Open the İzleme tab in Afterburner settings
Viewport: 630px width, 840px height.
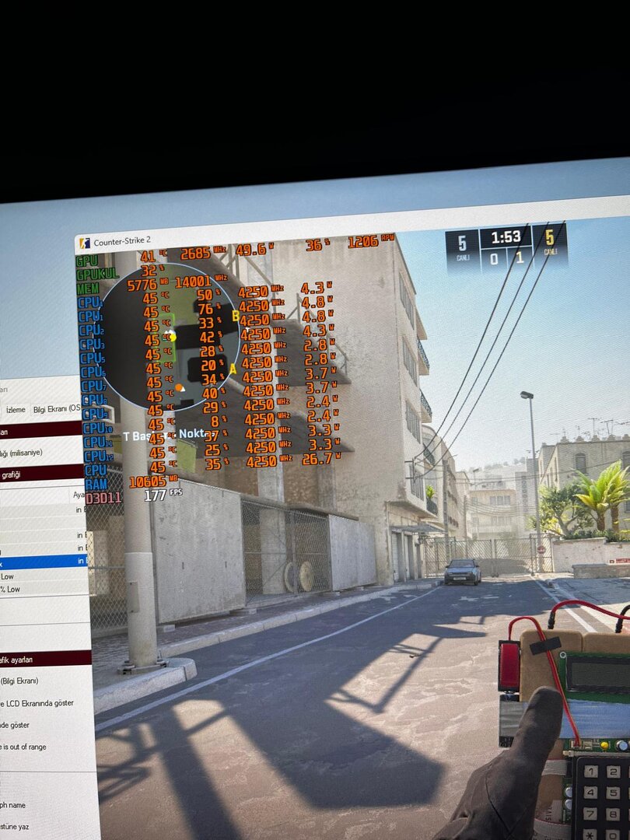[x=16, y=410]
